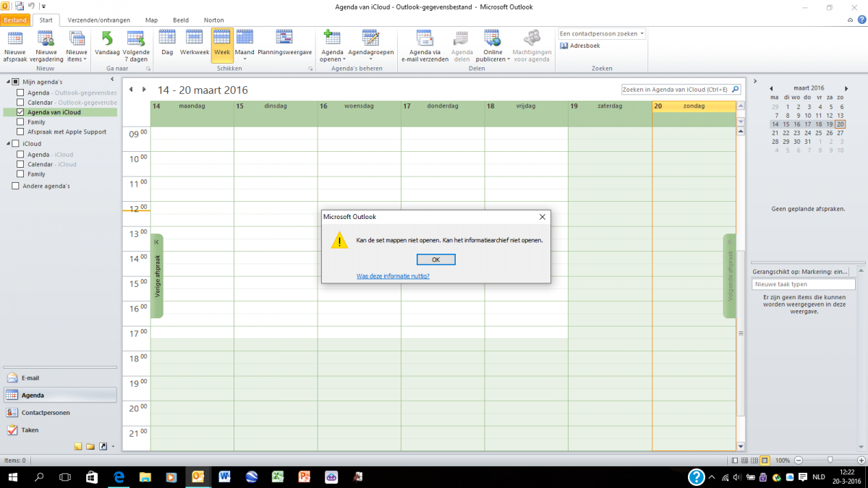Click in Nieuwe taak typen field
Image resolution: width=868 pixels, height=488 pixels.
click(804, 284)
